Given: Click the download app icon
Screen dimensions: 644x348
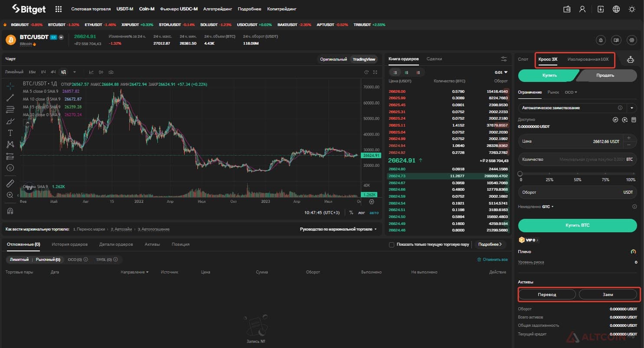Looking at the screenshot, I should pos(601,9).
